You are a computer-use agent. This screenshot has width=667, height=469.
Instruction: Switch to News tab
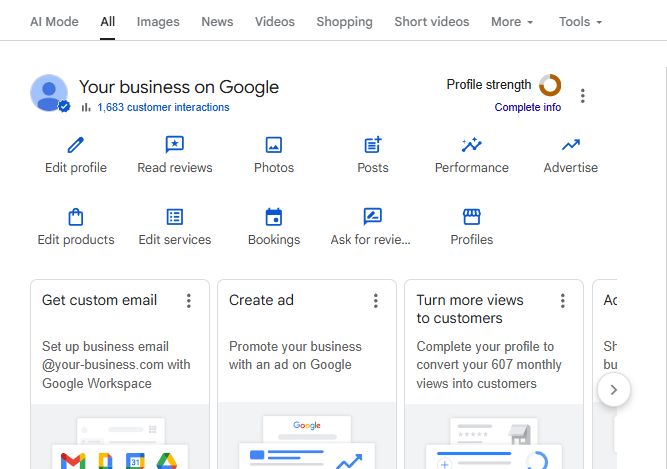217,22
